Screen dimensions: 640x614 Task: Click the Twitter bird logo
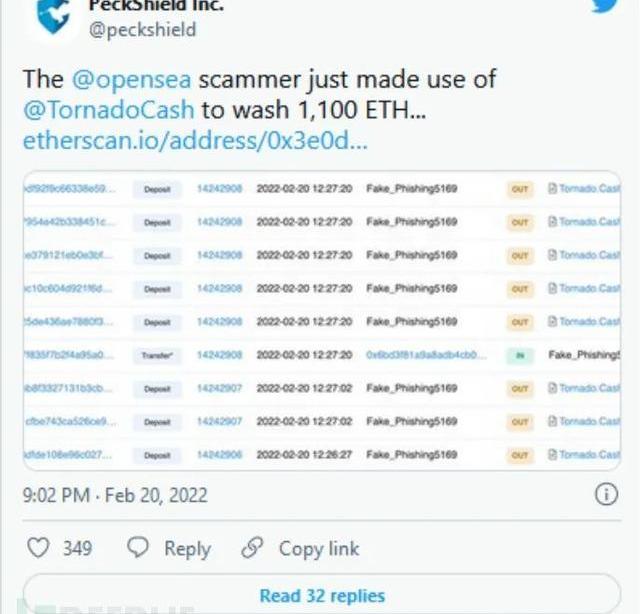pos(604,5)
